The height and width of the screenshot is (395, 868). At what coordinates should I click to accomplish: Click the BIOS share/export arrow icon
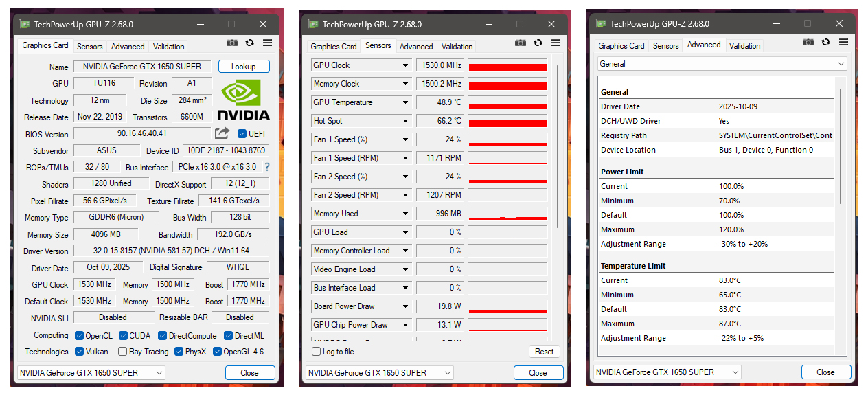(222, 133)
